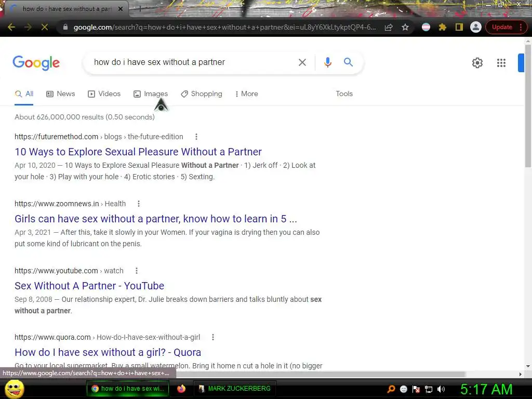Click the Google logo
This screenshot has height=399, width=532.
[36, 63]
